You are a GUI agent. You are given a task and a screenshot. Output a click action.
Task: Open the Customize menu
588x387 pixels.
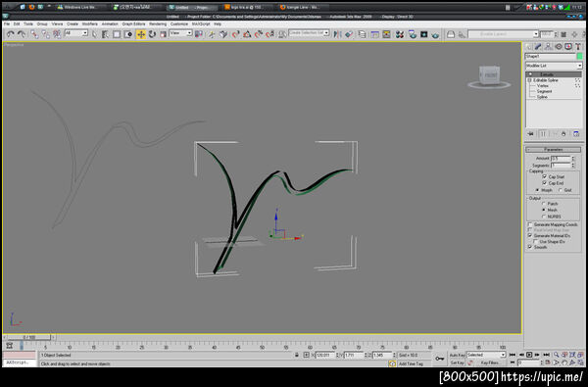point(179,24)
